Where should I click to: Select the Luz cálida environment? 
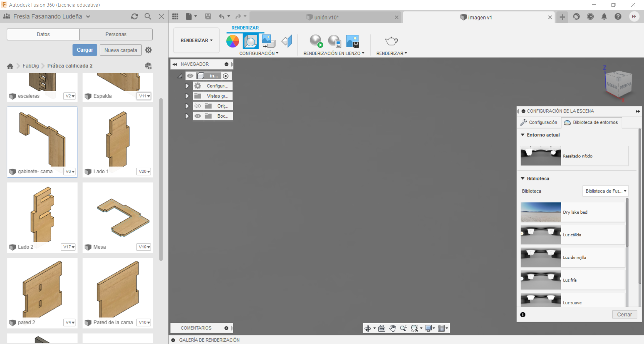pyautogui.click(x=573, y=235)
